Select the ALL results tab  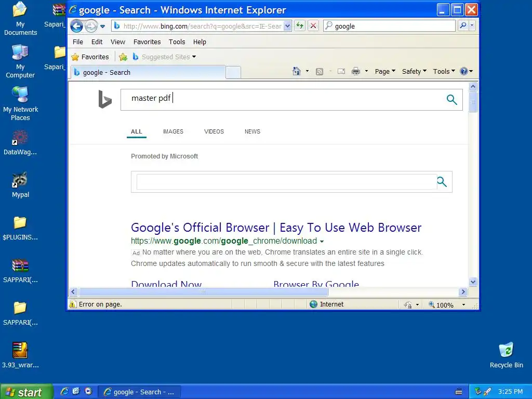[x=137, y=131]
